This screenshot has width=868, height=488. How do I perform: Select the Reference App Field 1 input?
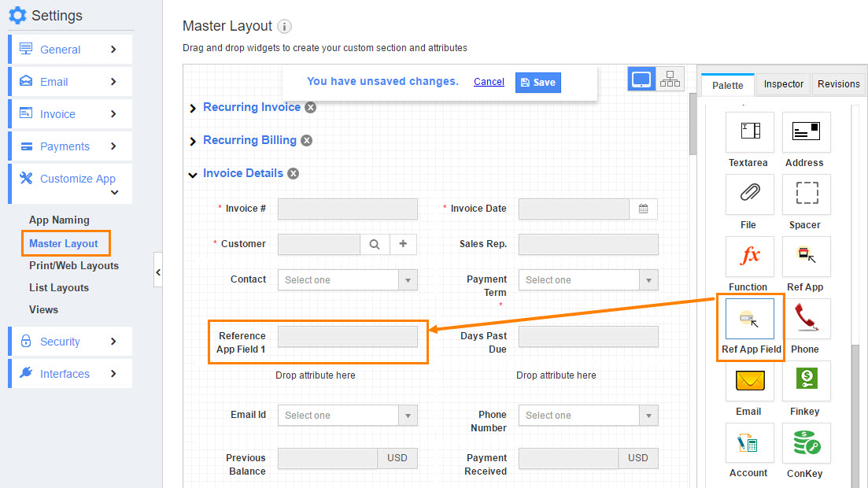348,336
